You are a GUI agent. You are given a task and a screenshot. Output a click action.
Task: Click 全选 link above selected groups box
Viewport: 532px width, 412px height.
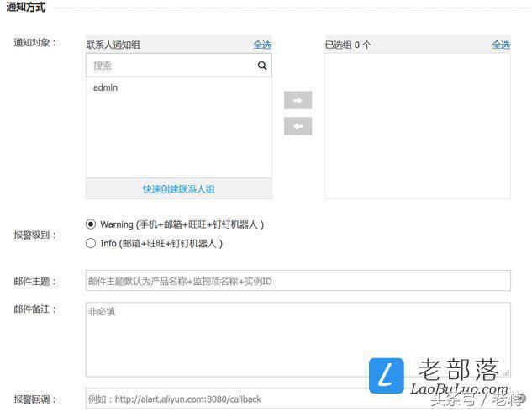pos(501,45)
